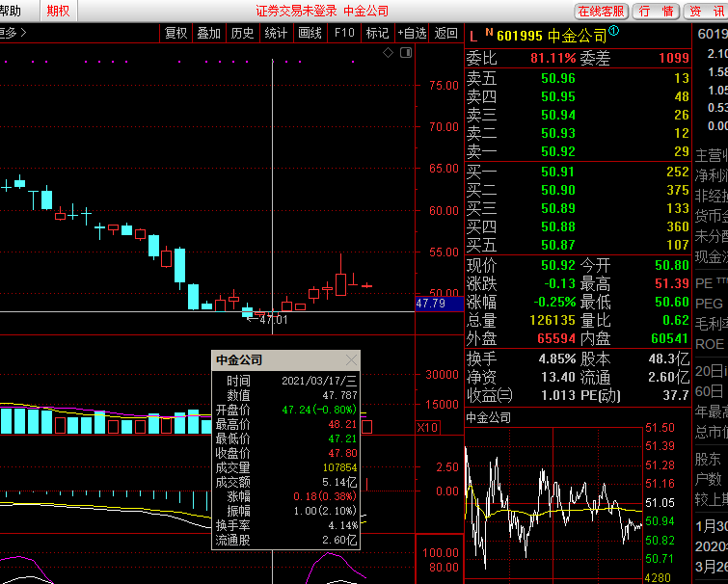The image size is (728, 584).
Task: Select 卖三 price 50.94
Action: pos(558,115)
